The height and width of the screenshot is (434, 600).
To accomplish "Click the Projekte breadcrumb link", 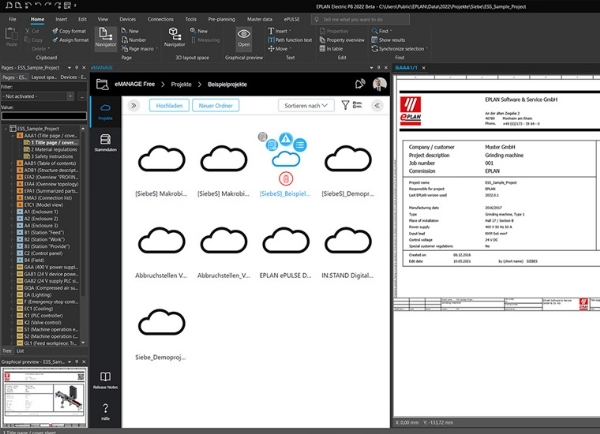I will pos(181,84).
